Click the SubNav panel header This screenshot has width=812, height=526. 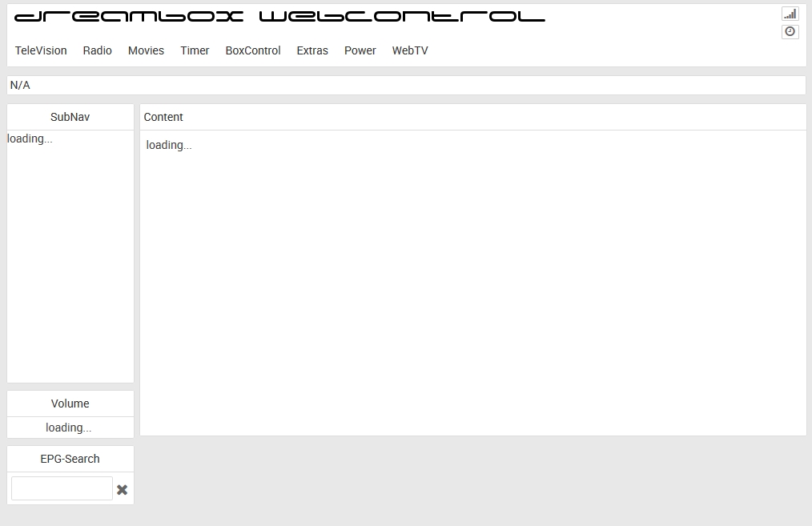(x=70, y=117)
